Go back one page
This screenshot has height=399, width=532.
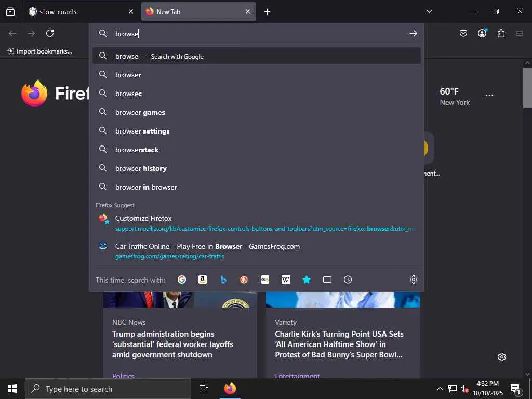[12, 33]
